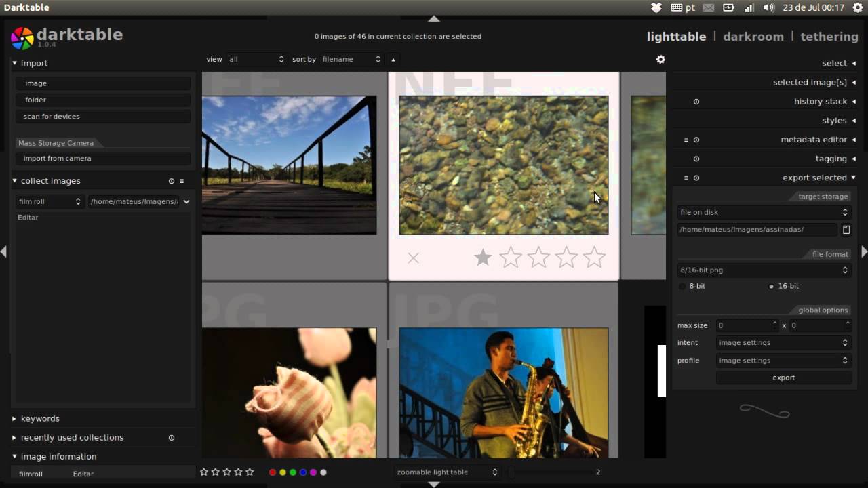Open the view filter dropdown

click(256, 60)
